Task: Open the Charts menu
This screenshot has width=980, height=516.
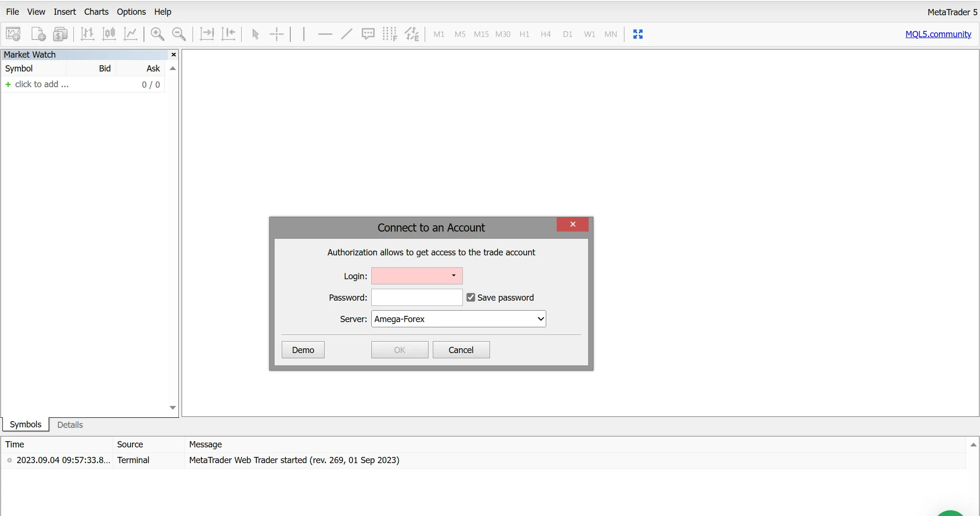Action: tap(96, 11)
